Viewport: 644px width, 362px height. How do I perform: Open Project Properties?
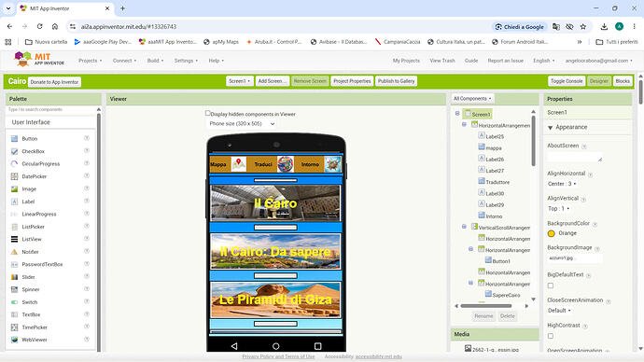point(352,81)
